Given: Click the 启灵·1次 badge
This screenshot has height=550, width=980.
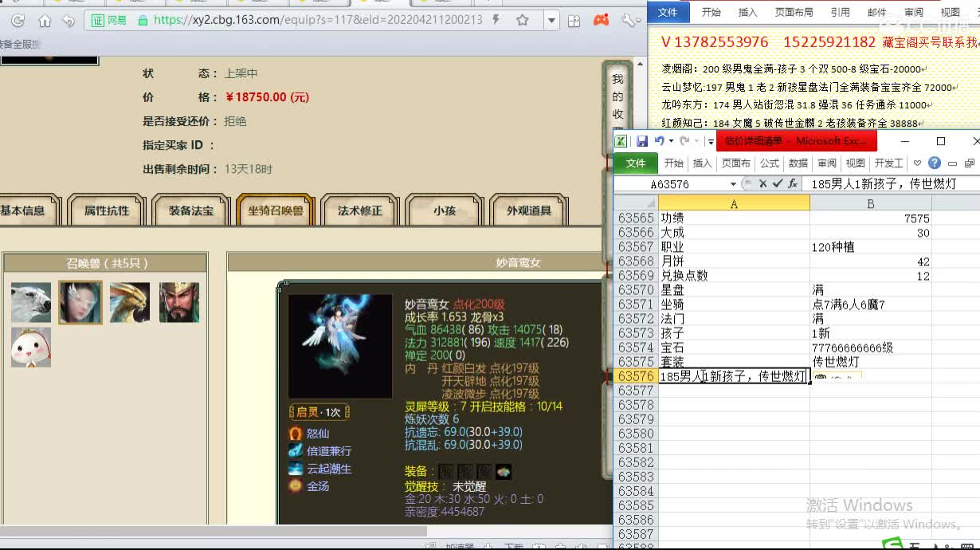Looking at the screenshot, I should tap(319, 412).
